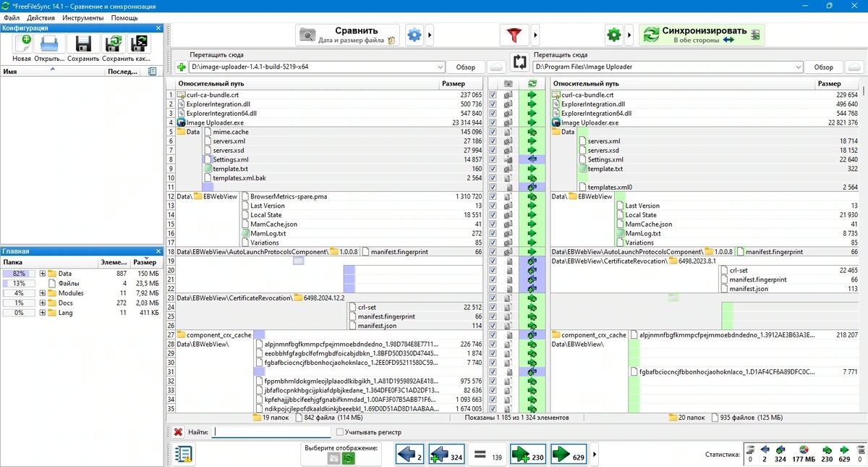The width and height of the screenshot is (868, 467).
Task: Select cloud storage for right folder
Action: click(x=854, y=67)
